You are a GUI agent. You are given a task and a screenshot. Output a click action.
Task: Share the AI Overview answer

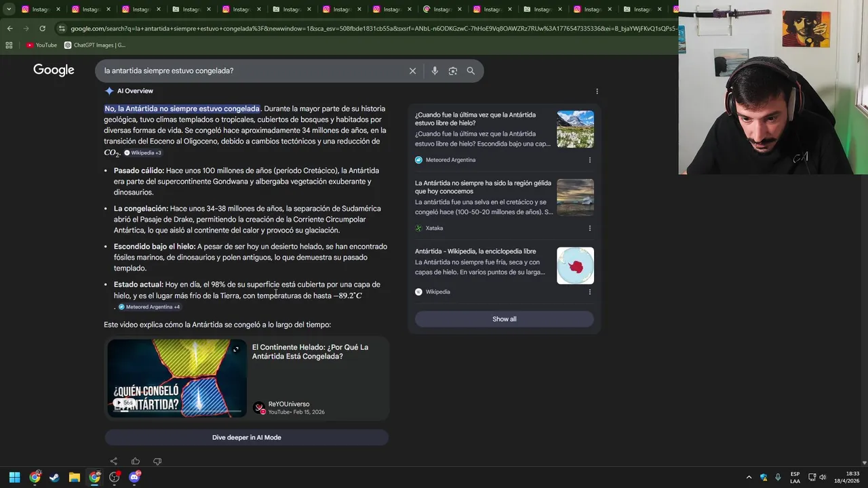[x=113, y=462]
